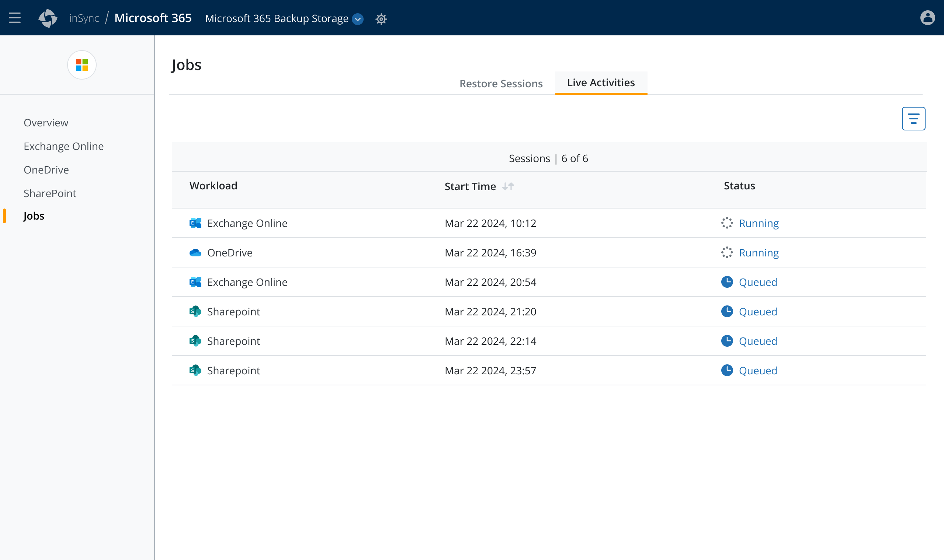The height and width of the screenshot is (560, 944).
Task: Open Queued status of 23:57 Sharepoint job
Action: (x=757, y=370)
